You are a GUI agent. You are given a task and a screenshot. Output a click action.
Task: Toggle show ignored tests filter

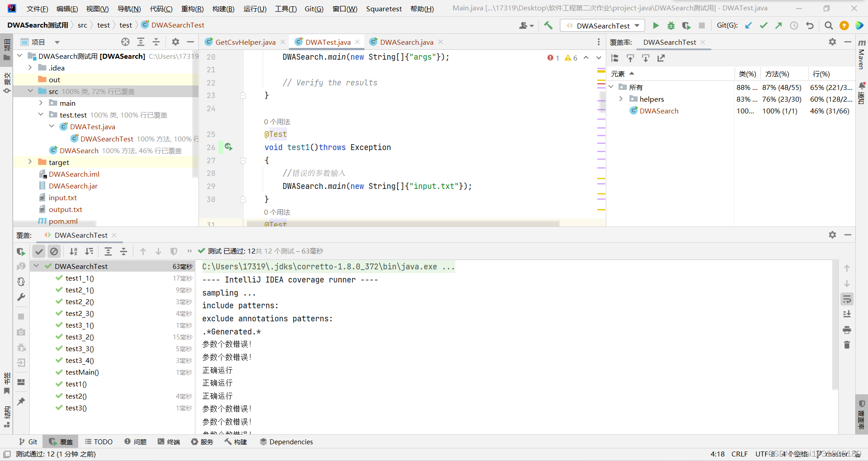coord(54,251)
